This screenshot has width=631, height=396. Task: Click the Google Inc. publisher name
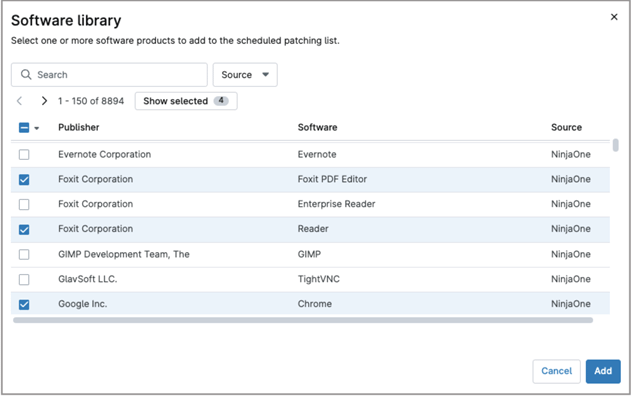[x=82, y=304]
